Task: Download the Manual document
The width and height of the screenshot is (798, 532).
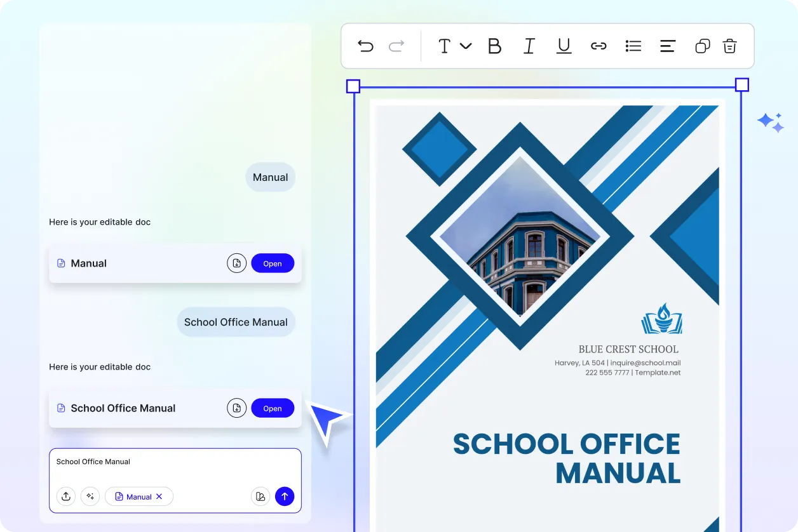Action: click(236, 263)
